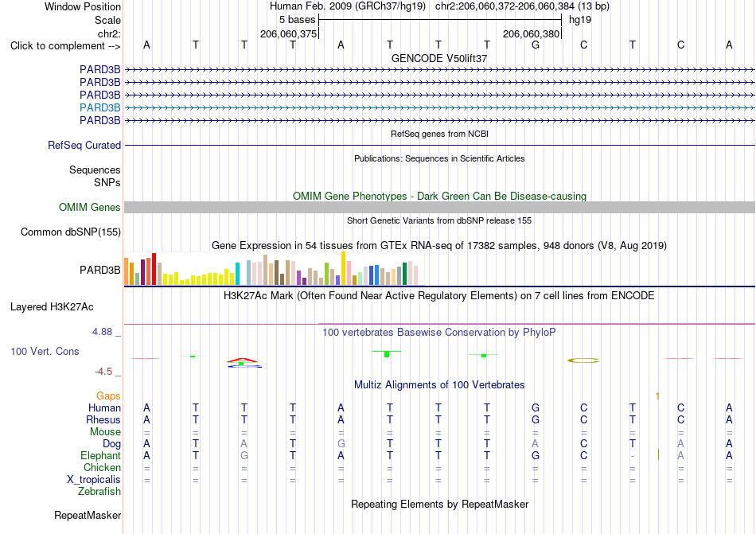Image resolution: width=756 pixels, height=534 pixels.
Task: Open the OMIM Genes track label
Action: 89,207
